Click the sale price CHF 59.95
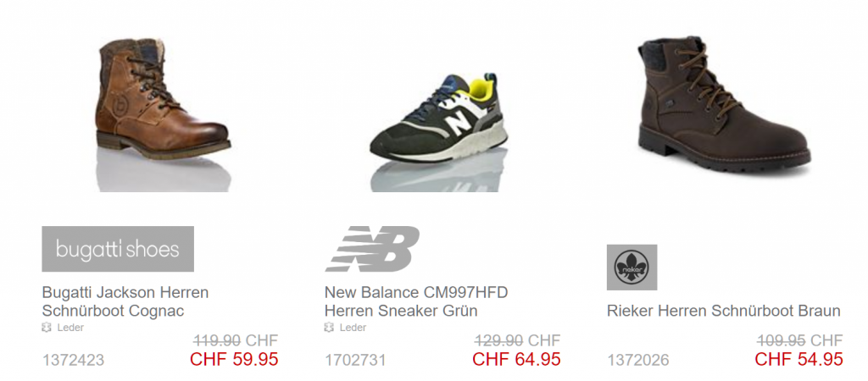868x381 pixels. (234, 359)
